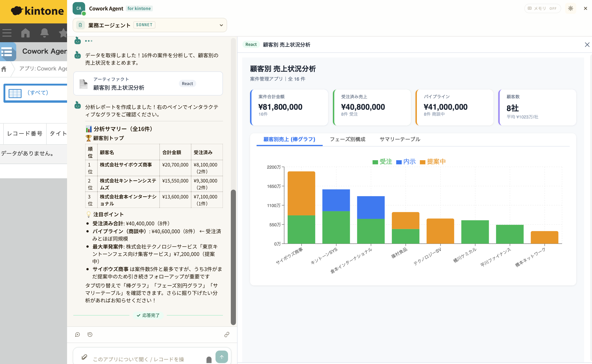The height and width of the screenshot is (364, 592).
Task: Click the link icon above input box
Action: tap(227, 334)
